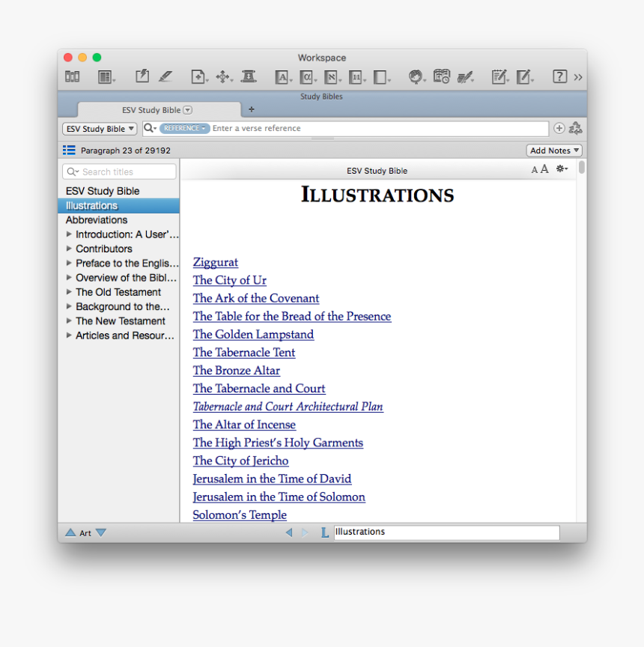Image resolution: width=644 pixels, height=647 pixels.
Task: Open the User Notes notepad icon
Action: pyautogui.click(x=499, y=76)
